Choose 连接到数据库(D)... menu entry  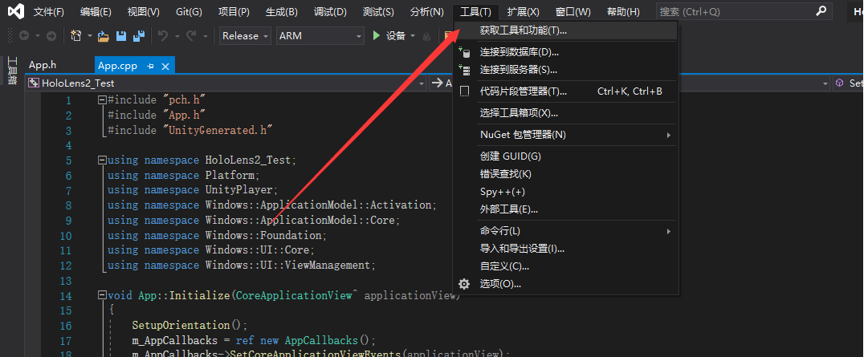tap(566, 52)
